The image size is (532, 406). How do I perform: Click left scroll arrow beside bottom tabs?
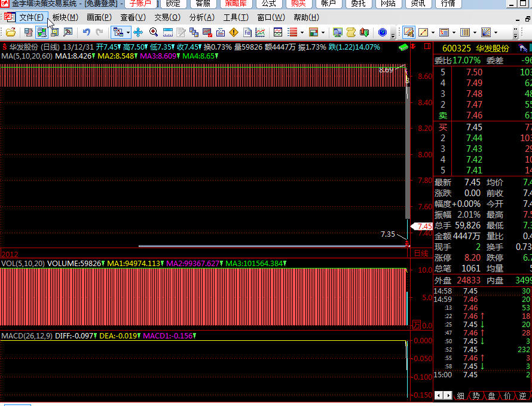pos(439,396)
